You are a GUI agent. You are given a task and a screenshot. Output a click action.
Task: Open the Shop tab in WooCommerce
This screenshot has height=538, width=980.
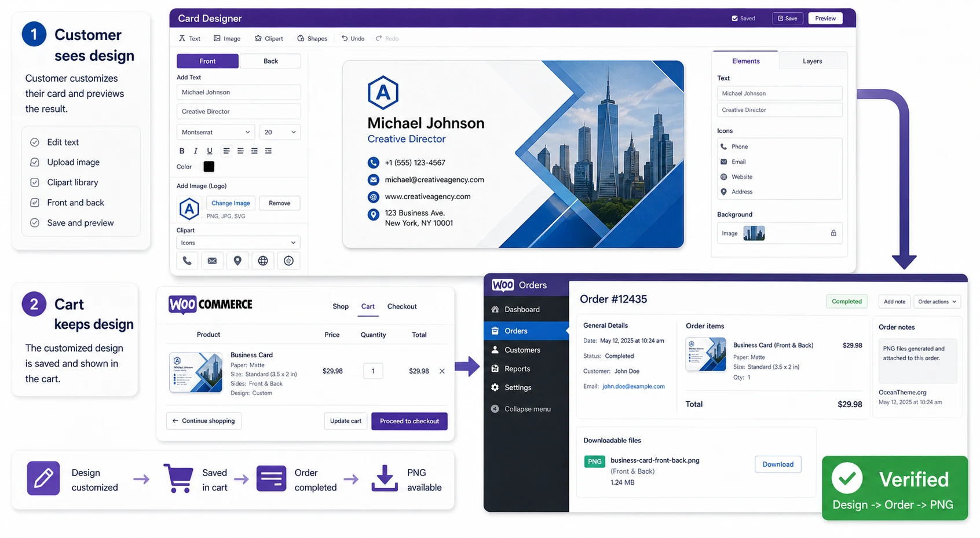(341, 306)
